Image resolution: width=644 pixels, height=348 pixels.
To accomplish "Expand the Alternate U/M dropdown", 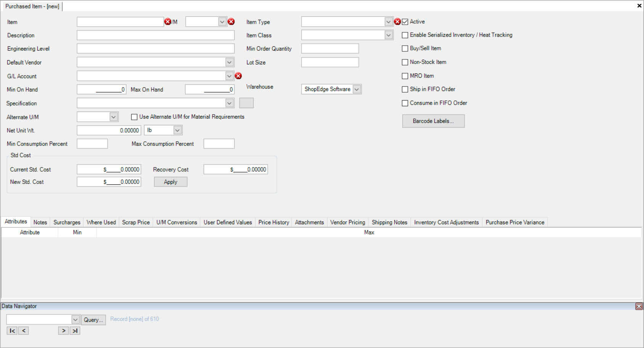I will pos(114,117).
